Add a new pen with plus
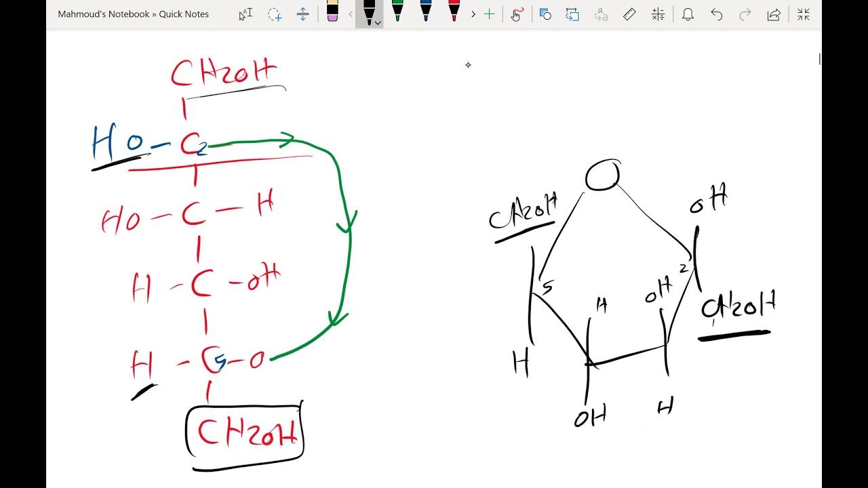 click(x=489, y=14)
